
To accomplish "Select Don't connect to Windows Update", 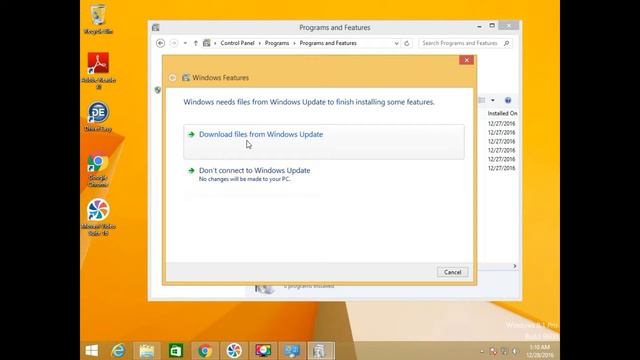I will (324, 174).
